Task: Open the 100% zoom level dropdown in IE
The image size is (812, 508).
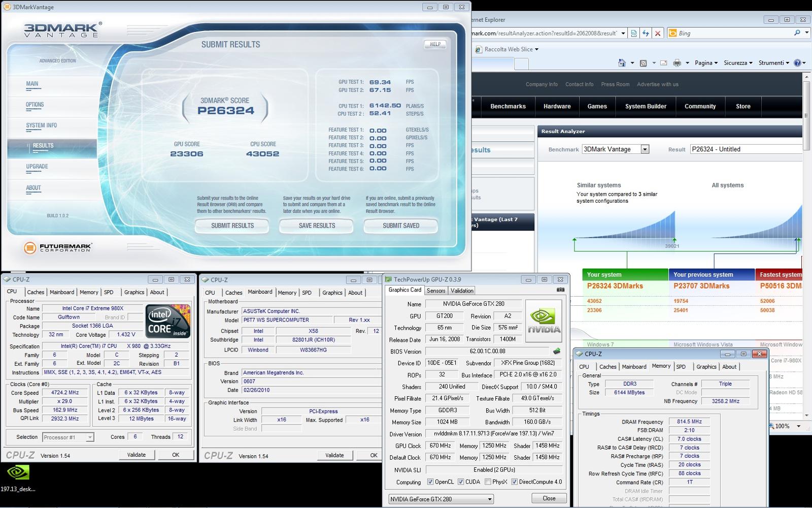Action: (x=798, y=426)
